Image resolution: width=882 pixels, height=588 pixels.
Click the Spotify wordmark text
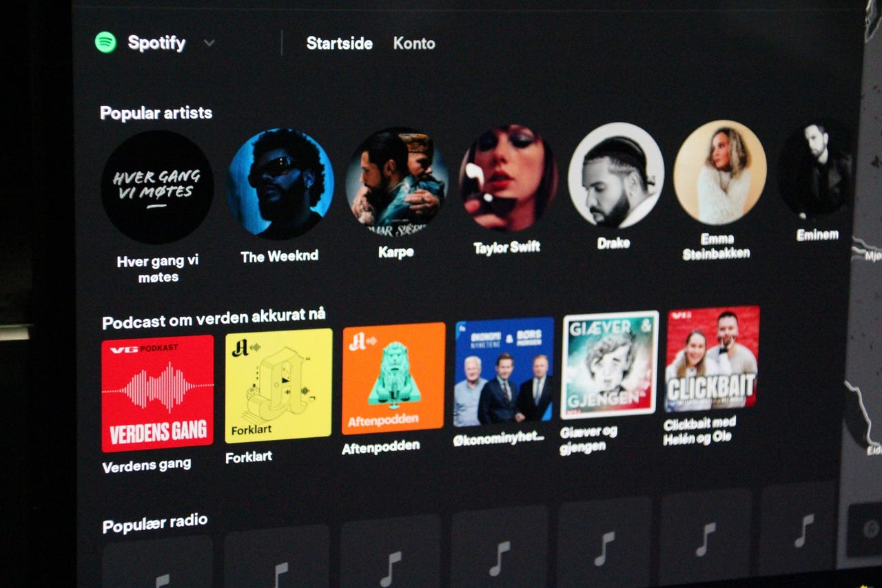(156, 43)
